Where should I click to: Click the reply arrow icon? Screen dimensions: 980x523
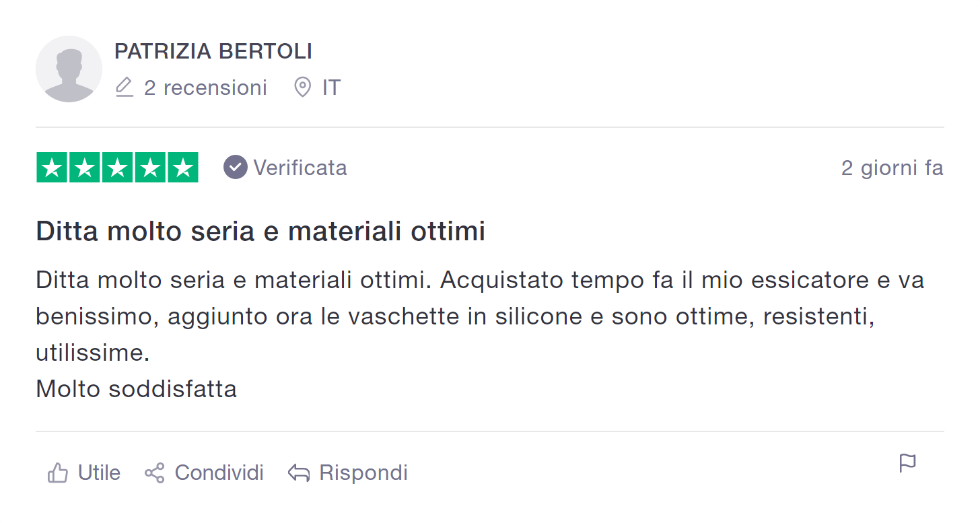tap(299, 473)
